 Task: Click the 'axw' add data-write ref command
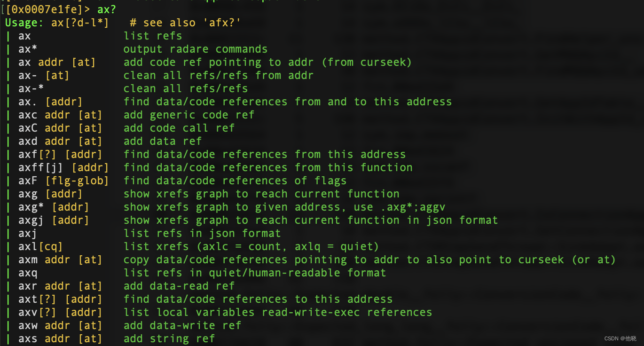[28, 325]
